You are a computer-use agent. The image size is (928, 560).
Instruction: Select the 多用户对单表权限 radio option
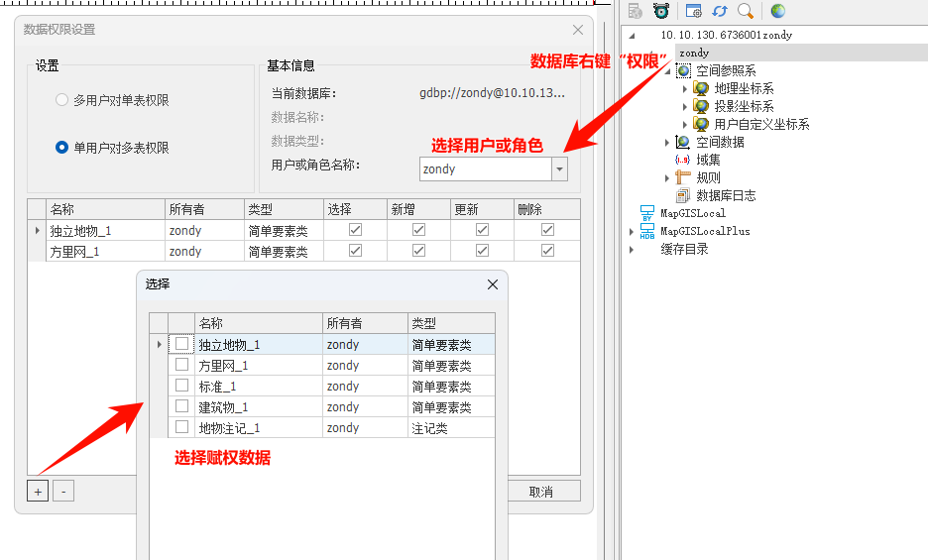(x=62, y=100)
